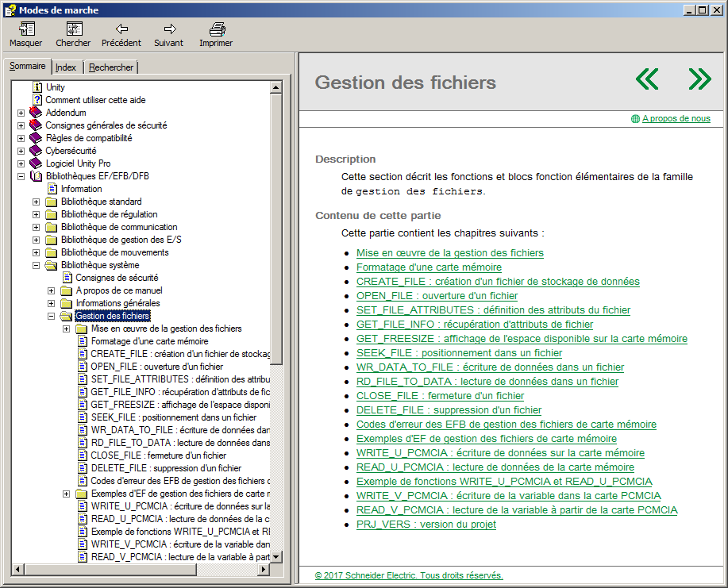The height and width of the screenshot is (588, 728).
Task: Switch to the Index tab
Action: click(x=66, y=67)
